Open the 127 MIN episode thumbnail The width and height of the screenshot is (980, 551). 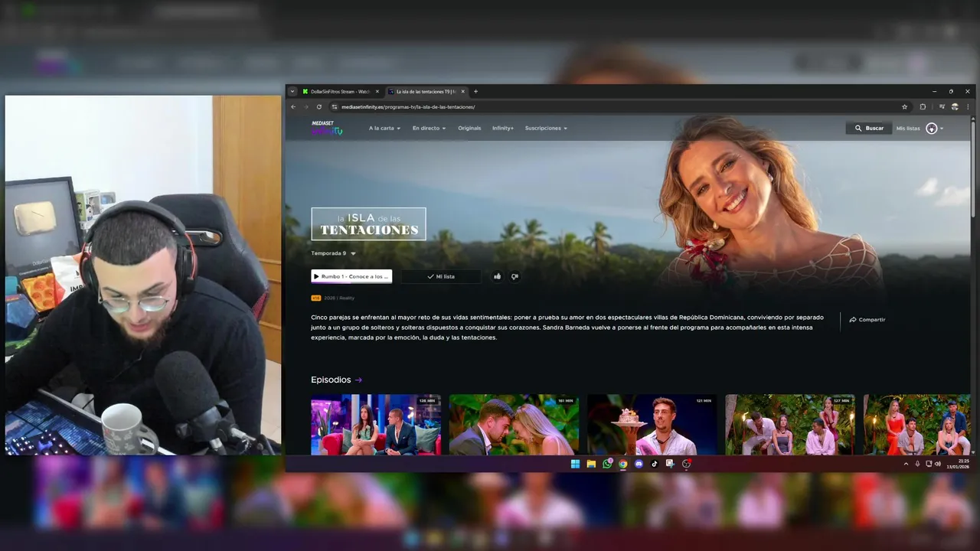coord(791,425)
